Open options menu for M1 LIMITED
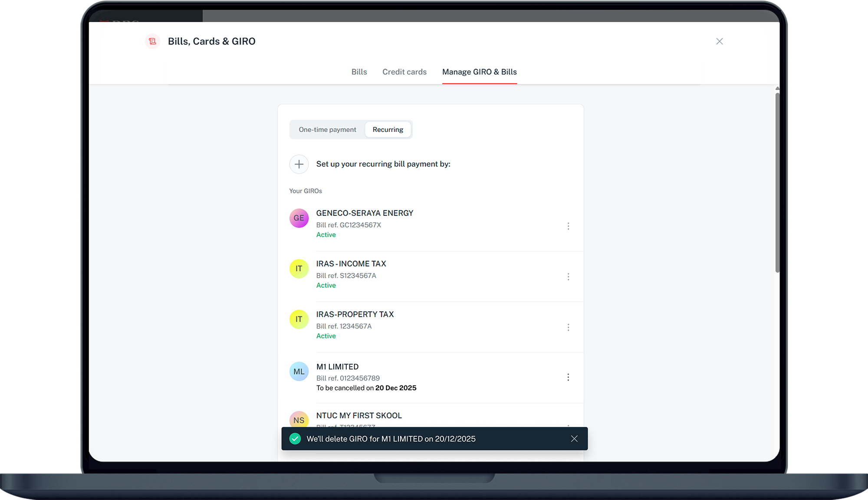This screenshot has width=868, height=500. coord(568,377)
